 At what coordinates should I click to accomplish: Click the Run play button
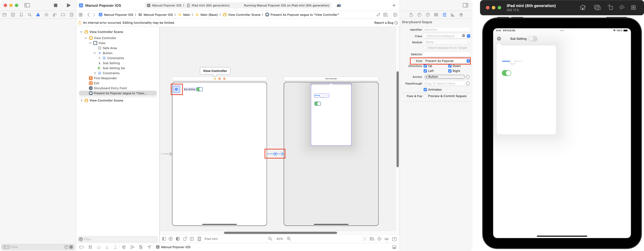coord(68,5)
